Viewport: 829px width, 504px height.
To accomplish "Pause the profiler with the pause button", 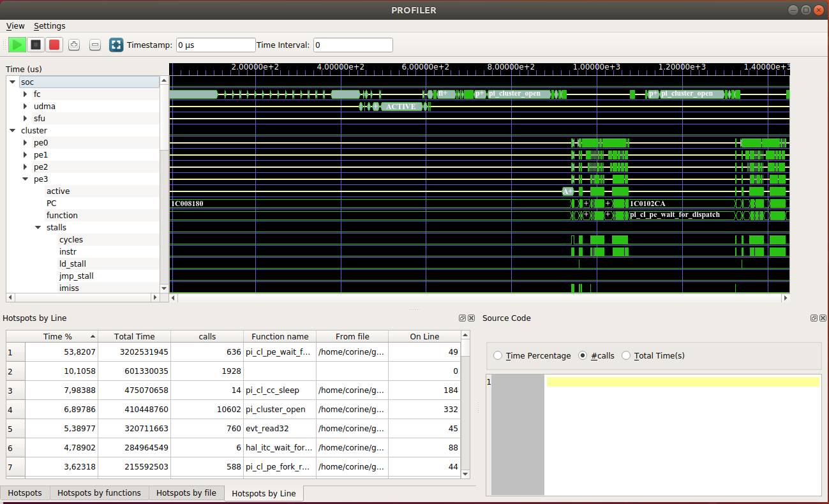I will (36, 45).
